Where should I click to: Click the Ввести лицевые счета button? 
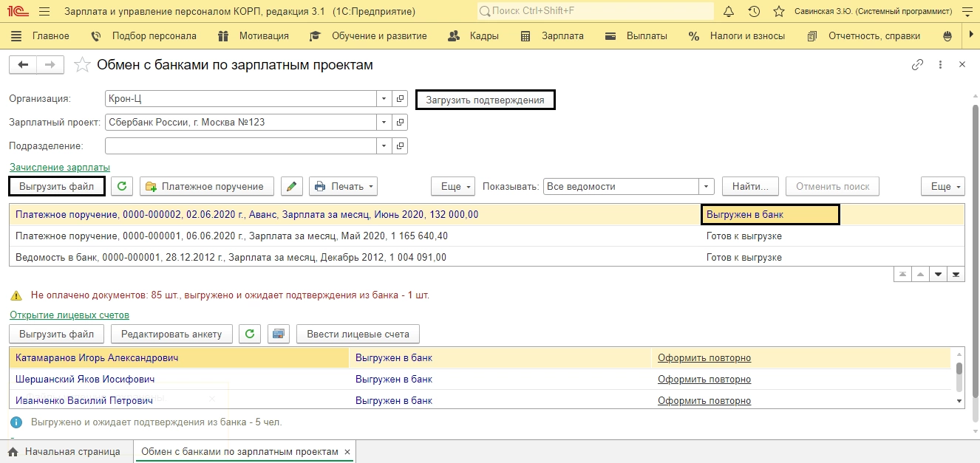[x=358, y=334]
